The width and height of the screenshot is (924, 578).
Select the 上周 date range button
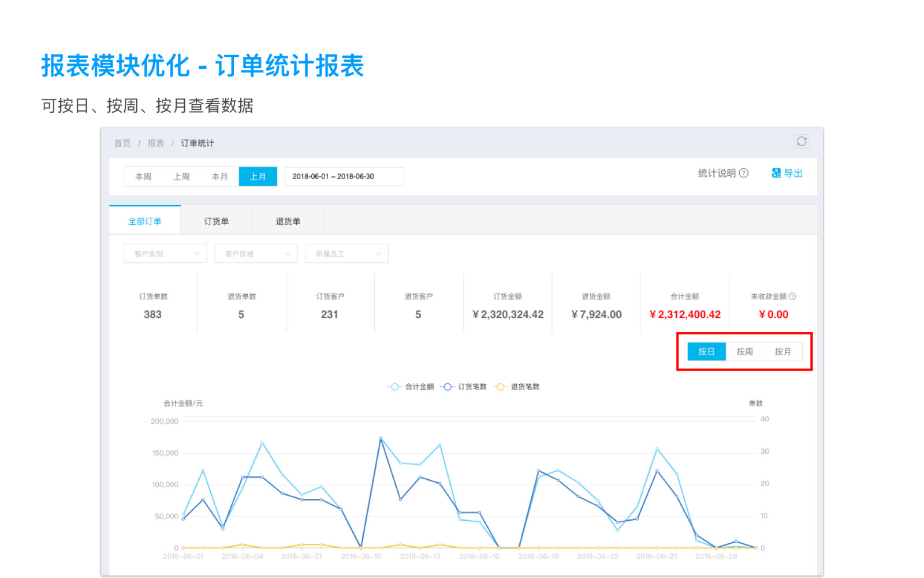pyautogui.click(x=181, y=177)
